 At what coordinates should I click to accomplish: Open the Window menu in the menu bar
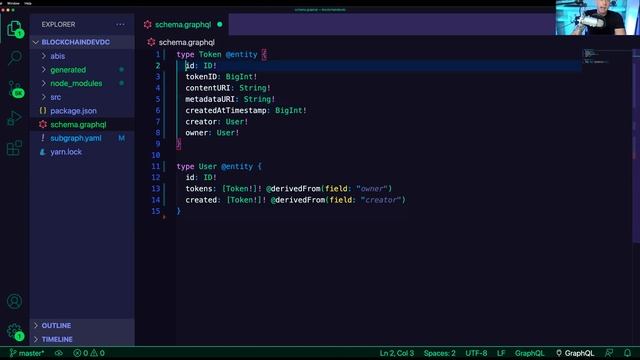(13, 3)
